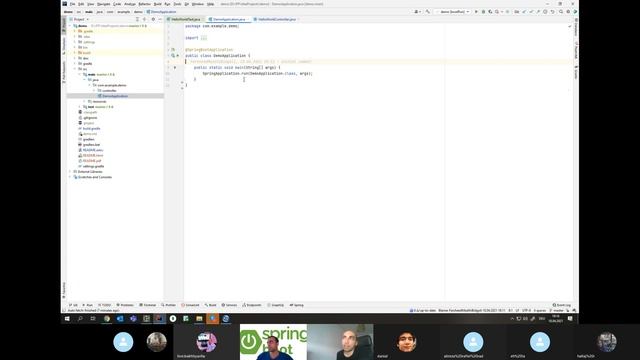Image resolution: width=640 pixels, height=360 pixels.
Task: Switch to the HelloWorldTest.java tab
Action: [x=186, y=19]
